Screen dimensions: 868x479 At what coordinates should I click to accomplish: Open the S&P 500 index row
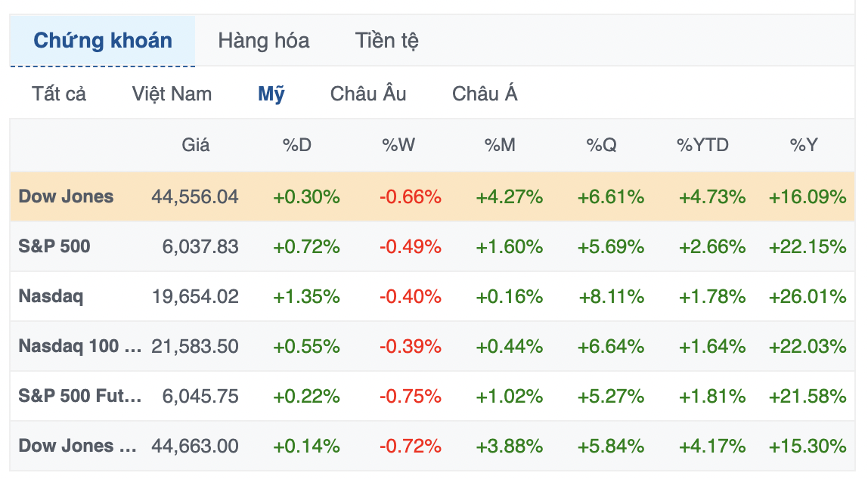coord(54,246)
